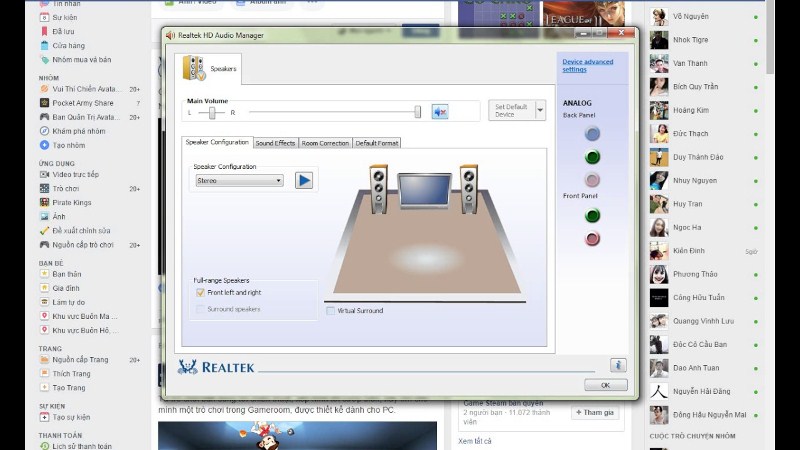The image size is (800, 450).
Task: Open chat with Nguyễn Hải Đăng
Action: pyautogui.click(x=704, y=391)
